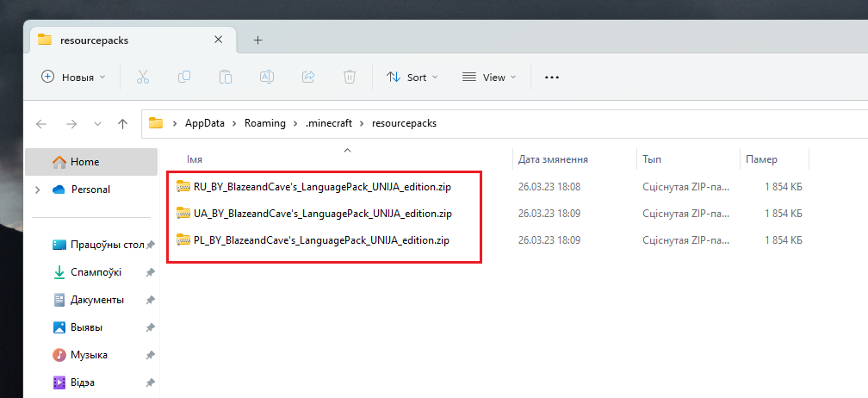Viewport: 868px width, 398px height.
Task: Click the folder icon in address bar
Action: click(x=156, y=123)
